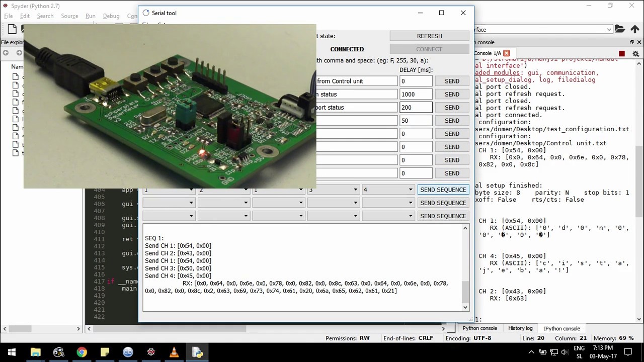Click SEND SEQUENCE for the second sequence row

pos(443,203)
